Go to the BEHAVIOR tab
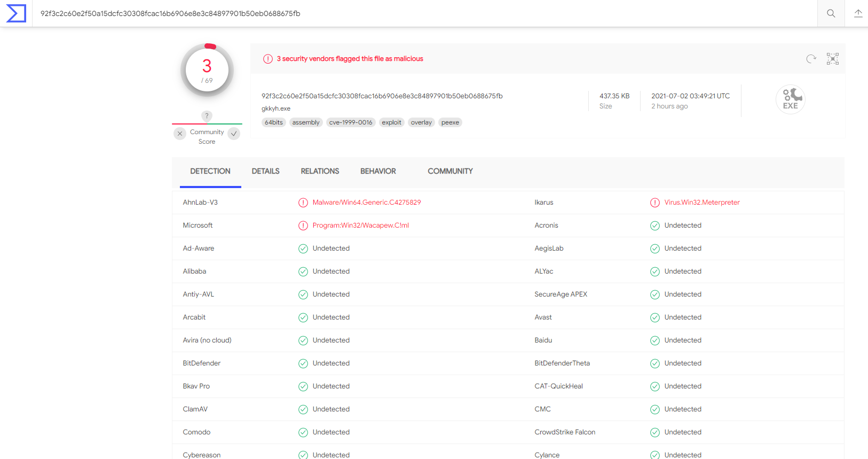868x459 pixels. (x=378, y=172)
